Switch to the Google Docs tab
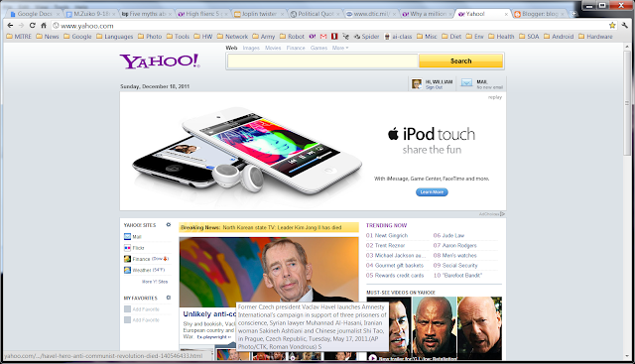The height and width of the screenshot is (364, 635). [x=35, y=14]
